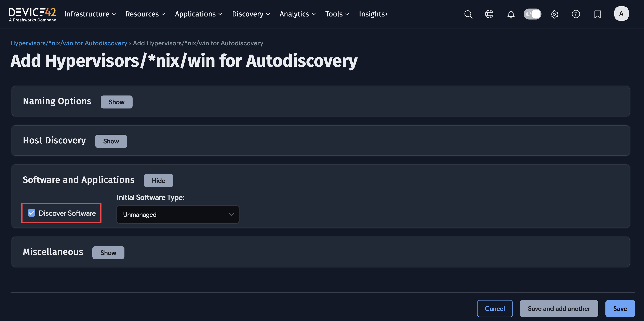The image size is (644, 321).
Task: Open the Initial Software Type dropdown
Action: pyautogui.click(x=177, y=214)
